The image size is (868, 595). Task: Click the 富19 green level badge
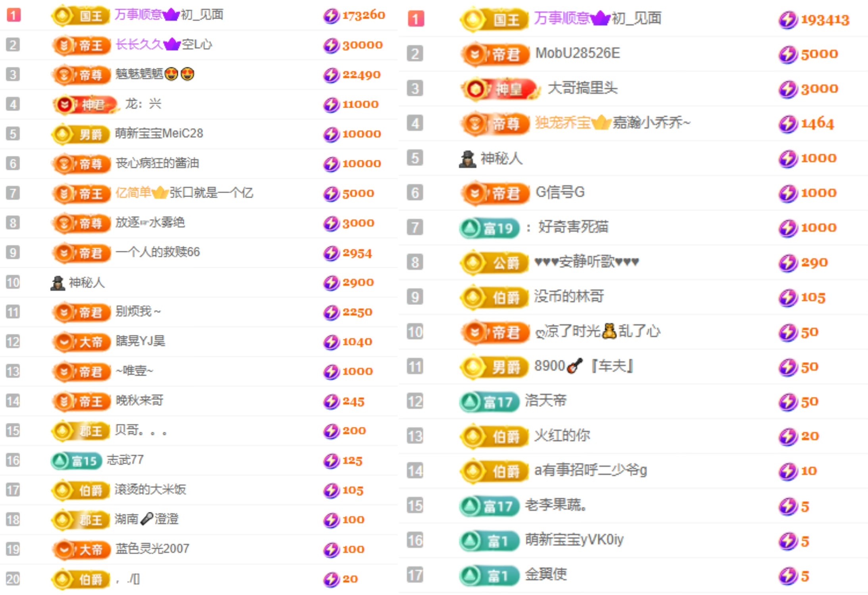(x=490, y=228)
